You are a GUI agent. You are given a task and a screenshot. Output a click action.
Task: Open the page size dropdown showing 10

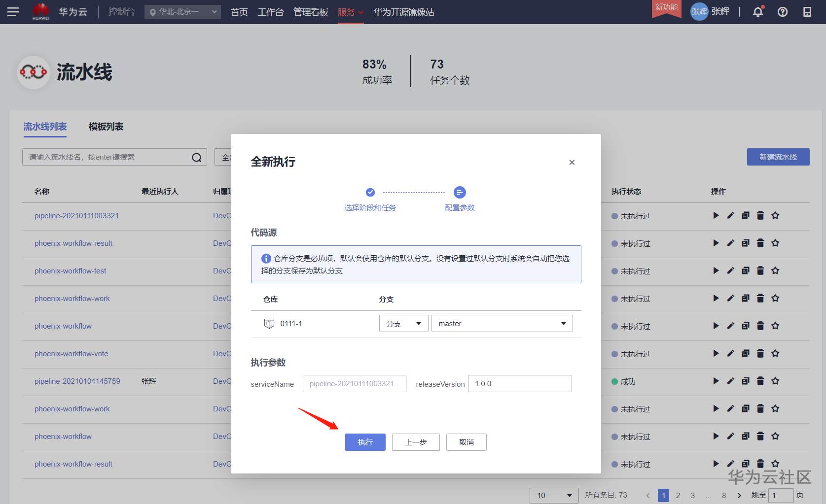pyautogui.click(x=554, y=495)
